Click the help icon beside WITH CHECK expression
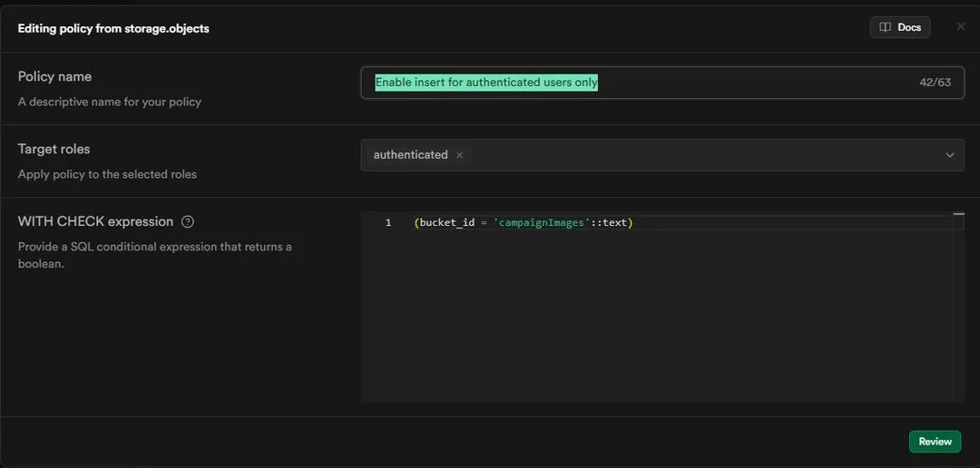Image resolution: width=980 pixels, height=468 pixels. (188, 221)
